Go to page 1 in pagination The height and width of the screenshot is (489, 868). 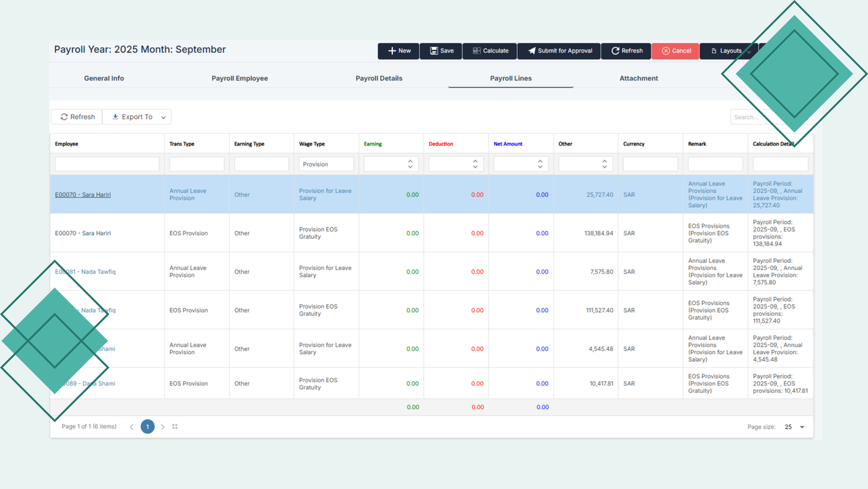tap(148, 427)
